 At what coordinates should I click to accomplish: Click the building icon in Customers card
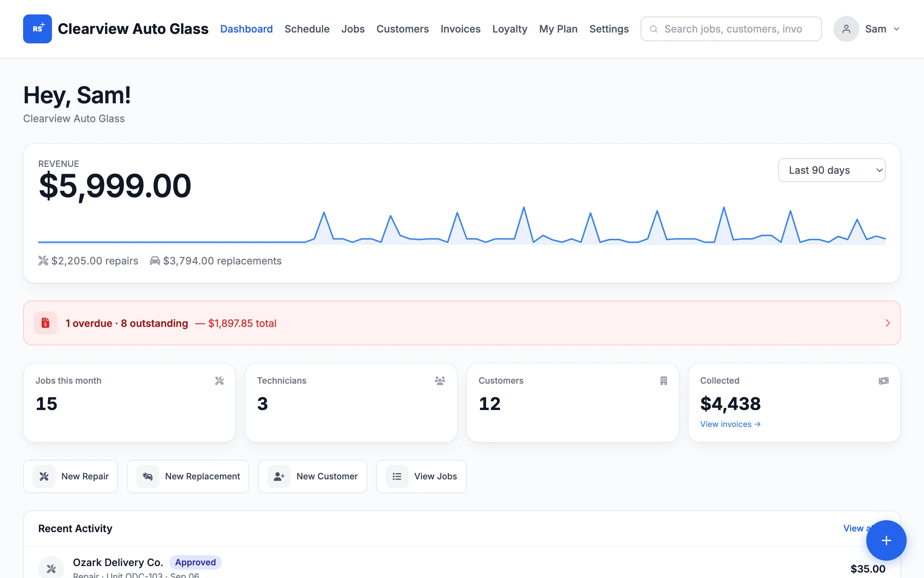tap(664, 381)
